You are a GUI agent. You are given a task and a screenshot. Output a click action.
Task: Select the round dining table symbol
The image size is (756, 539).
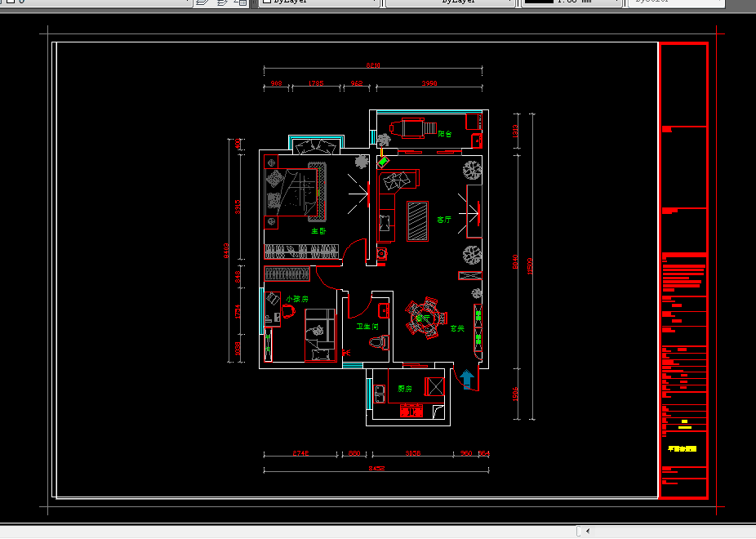[423, 317]
